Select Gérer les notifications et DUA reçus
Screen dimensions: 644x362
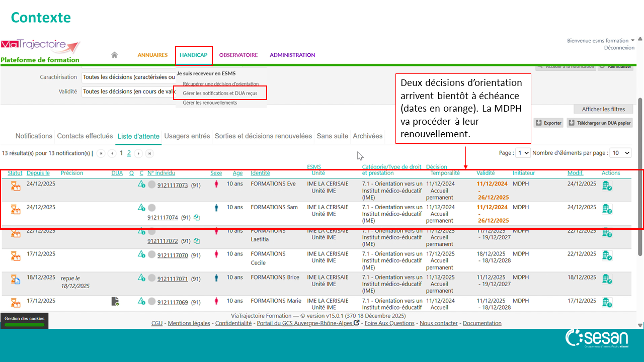click(x=220, y=93)
